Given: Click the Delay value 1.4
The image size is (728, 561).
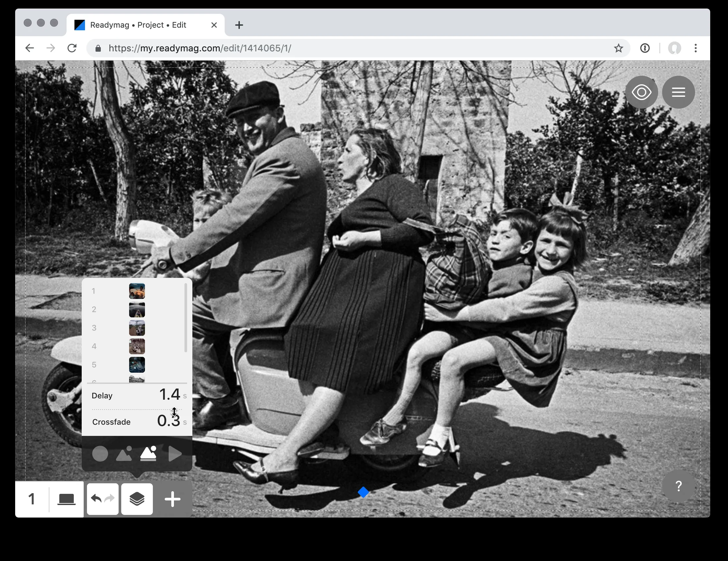Looking at the screenshot, I should click(x=170, y=395).
